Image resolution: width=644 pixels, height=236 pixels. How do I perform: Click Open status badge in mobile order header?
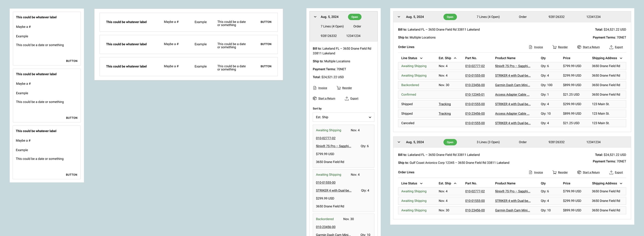(354, 17)
